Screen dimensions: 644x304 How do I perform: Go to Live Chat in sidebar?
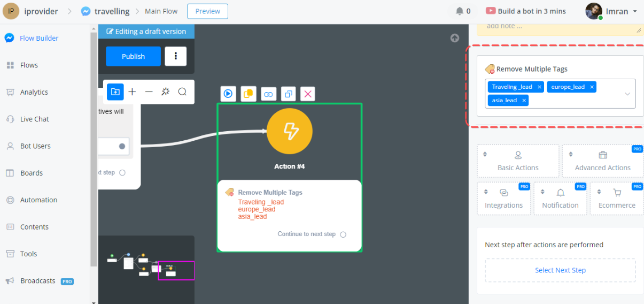point(34,119)
